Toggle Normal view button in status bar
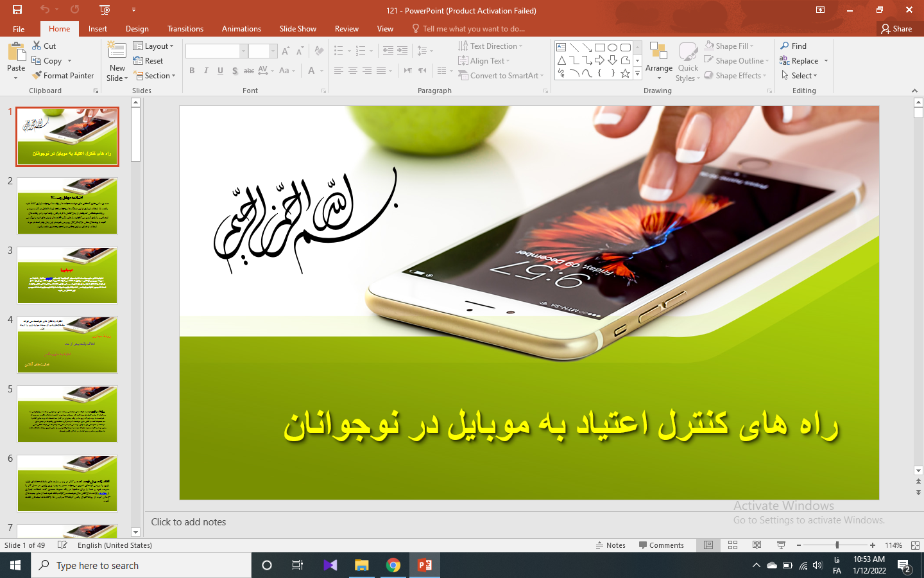924x578 pixels. [708, 545]
